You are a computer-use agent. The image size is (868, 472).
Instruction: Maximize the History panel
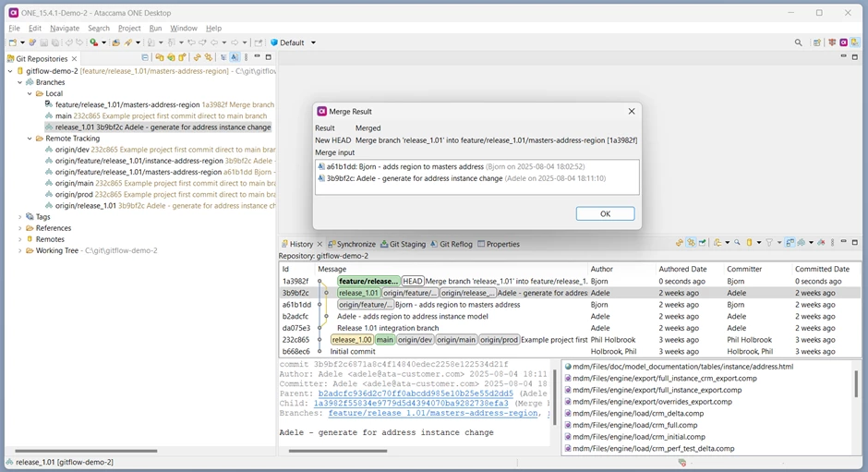855,242
